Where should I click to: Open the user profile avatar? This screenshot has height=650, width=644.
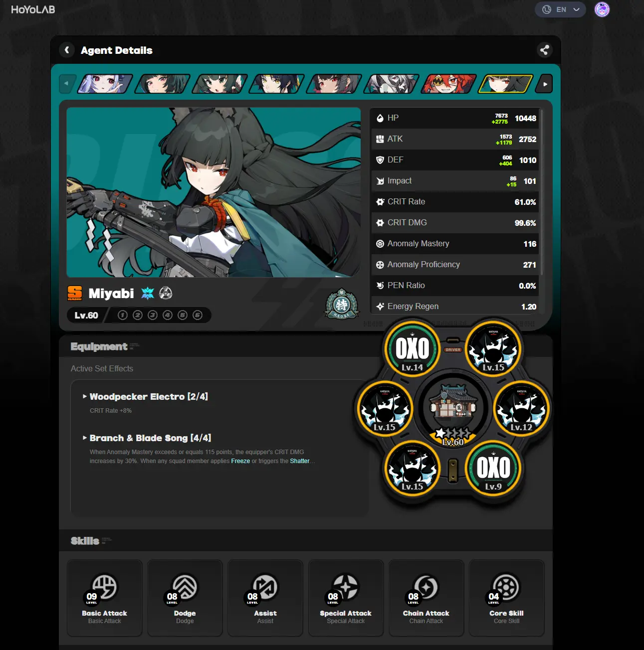(602, 9)
